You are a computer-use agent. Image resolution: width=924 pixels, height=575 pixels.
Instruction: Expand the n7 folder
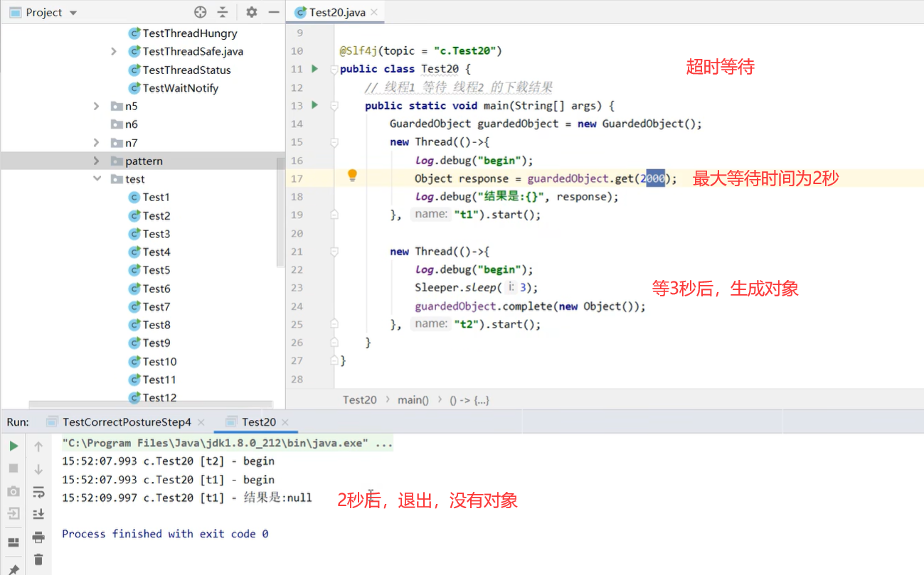pos(97,143)
